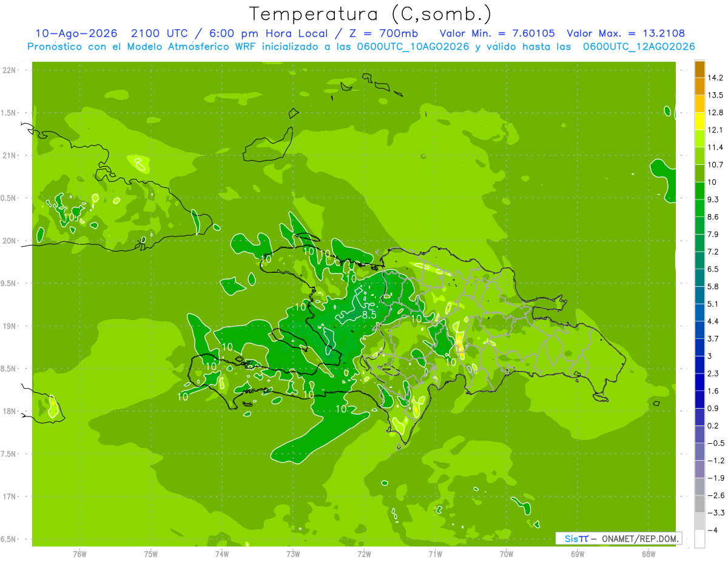Viewport: 728px width, 562px height.
Task: Pick the color band between 11.4 and 12.1
Action: 699,138
